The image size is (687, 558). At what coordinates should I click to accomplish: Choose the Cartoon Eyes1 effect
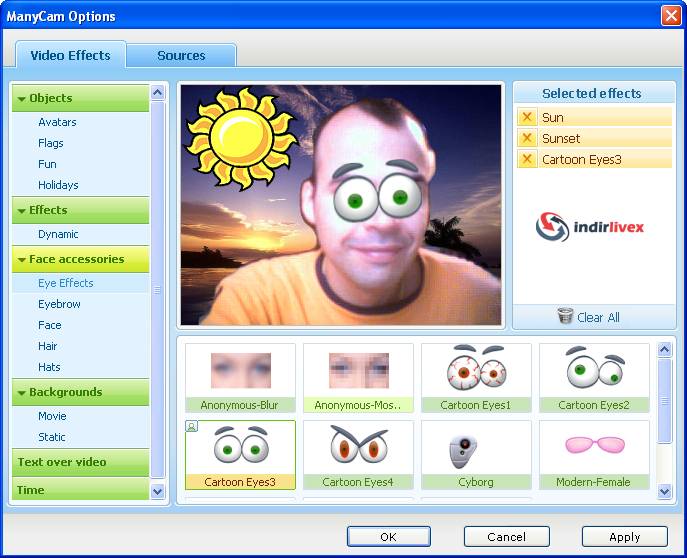[476, 378]
